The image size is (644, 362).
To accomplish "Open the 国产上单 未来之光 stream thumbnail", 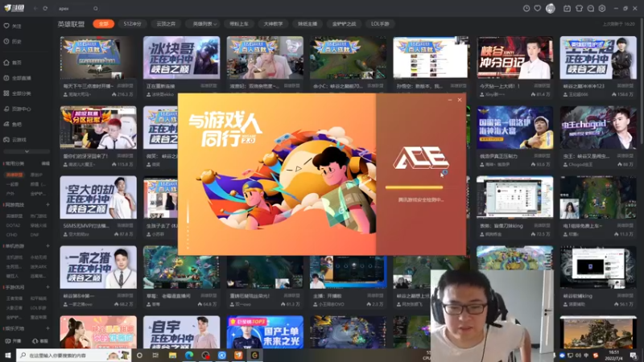I will point(265,332).
